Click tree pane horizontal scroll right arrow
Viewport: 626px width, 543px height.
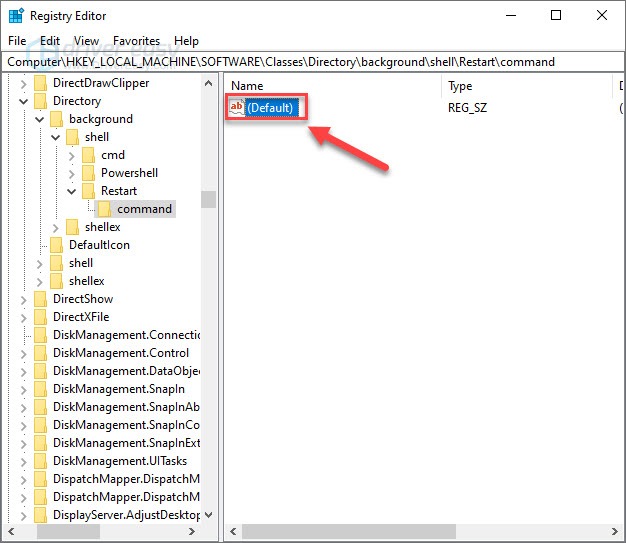coord(192,531)
